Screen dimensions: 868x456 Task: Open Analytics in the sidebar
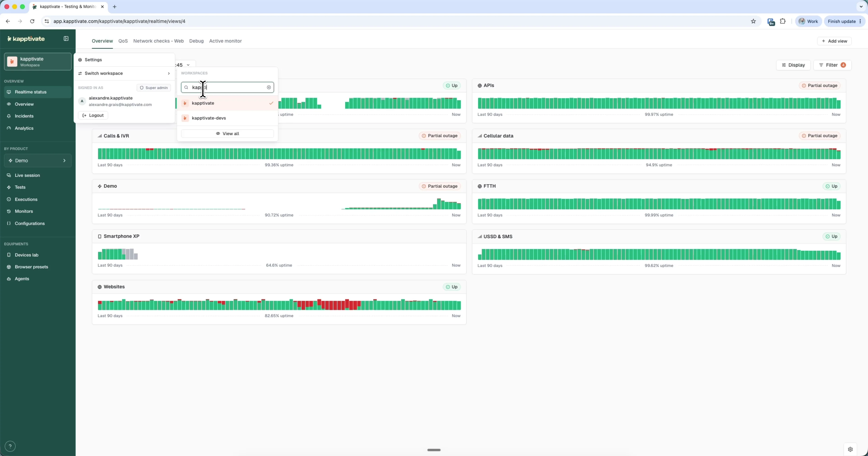click(x=38, y=128)
